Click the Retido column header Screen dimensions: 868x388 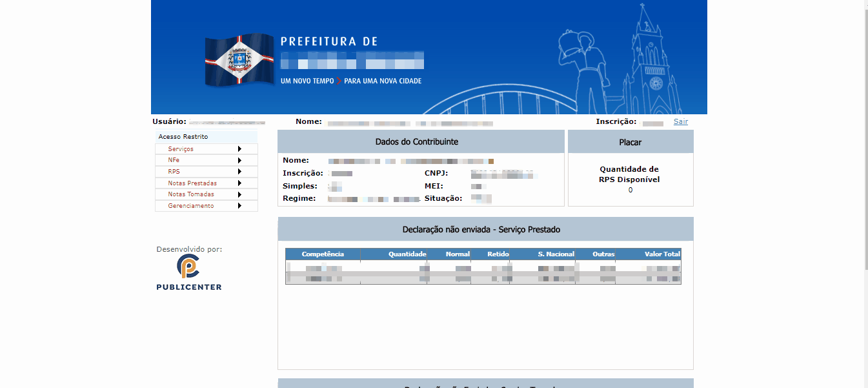click(498, 254)
